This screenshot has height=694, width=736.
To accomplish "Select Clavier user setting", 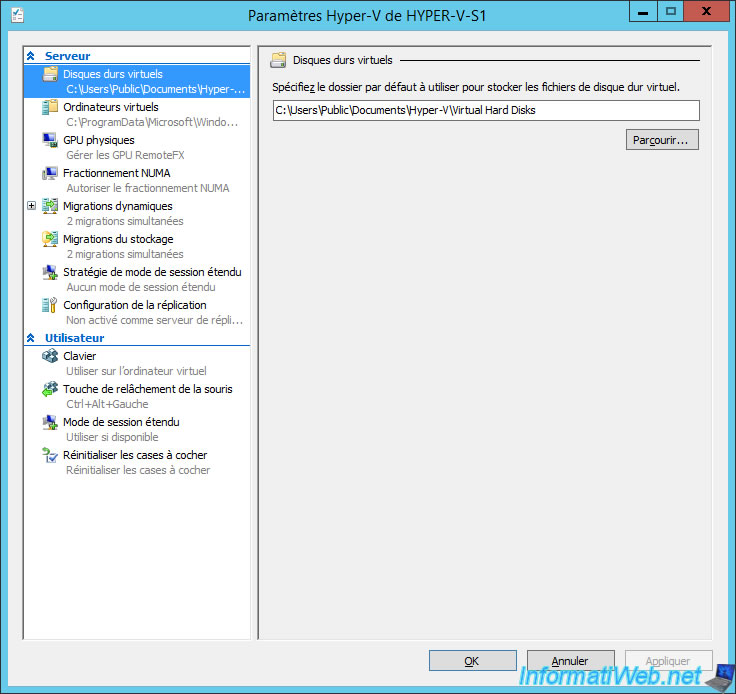I will (x=137, y=363).
